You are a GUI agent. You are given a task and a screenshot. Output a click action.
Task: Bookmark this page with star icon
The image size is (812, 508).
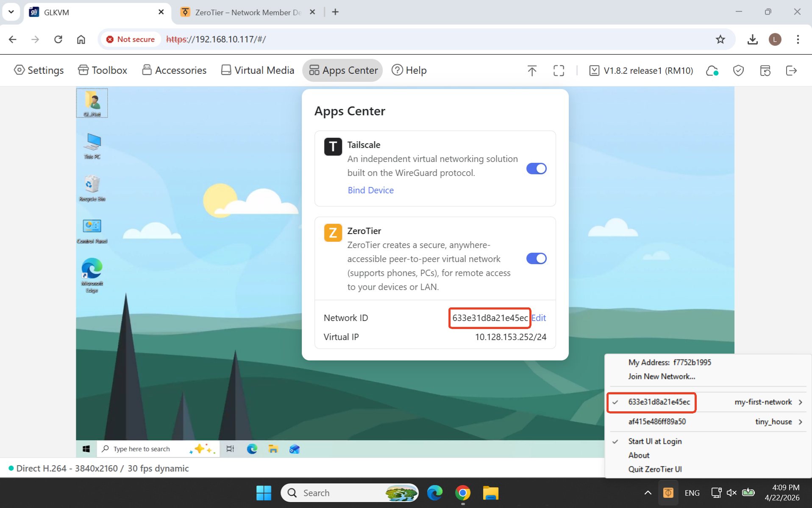[720, 39]
